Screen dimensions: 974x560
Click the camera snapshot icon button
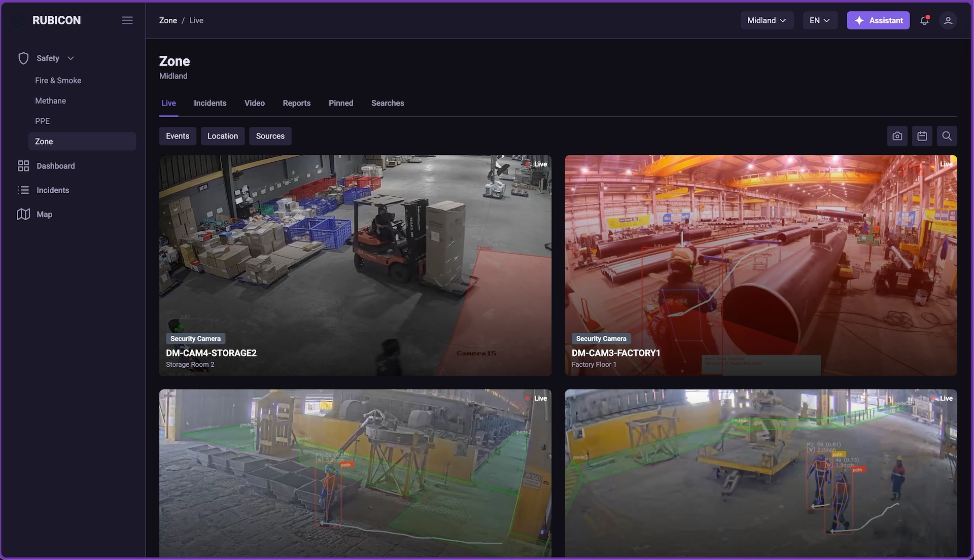pyautogui.click(x=897, y=136)
